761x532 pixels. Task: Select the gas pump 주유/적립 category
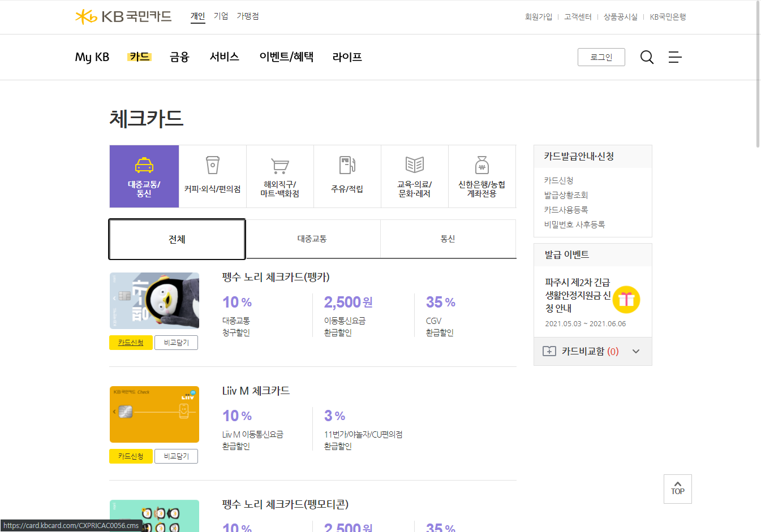tap(347, 176)
